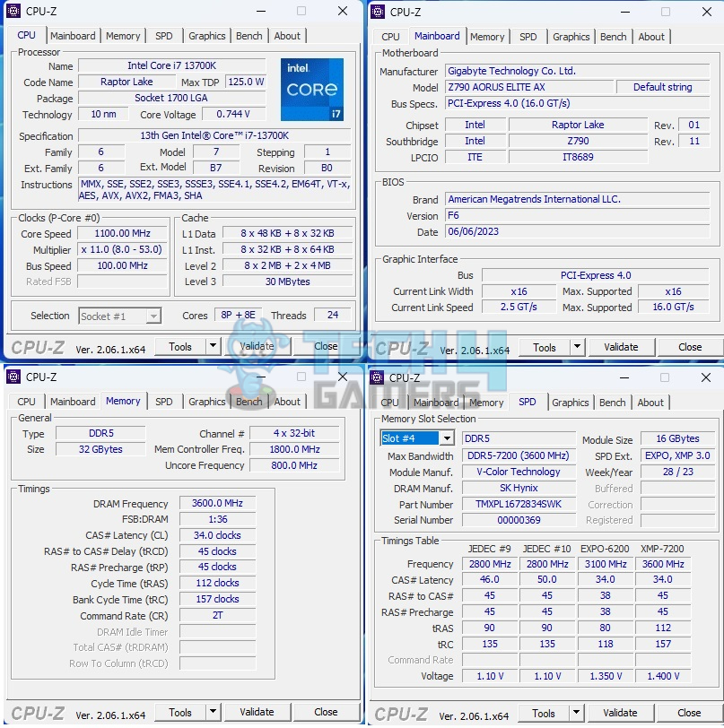
Task: Click the CPU-Z app icon in the SPD window title bar
Action: 377,378
